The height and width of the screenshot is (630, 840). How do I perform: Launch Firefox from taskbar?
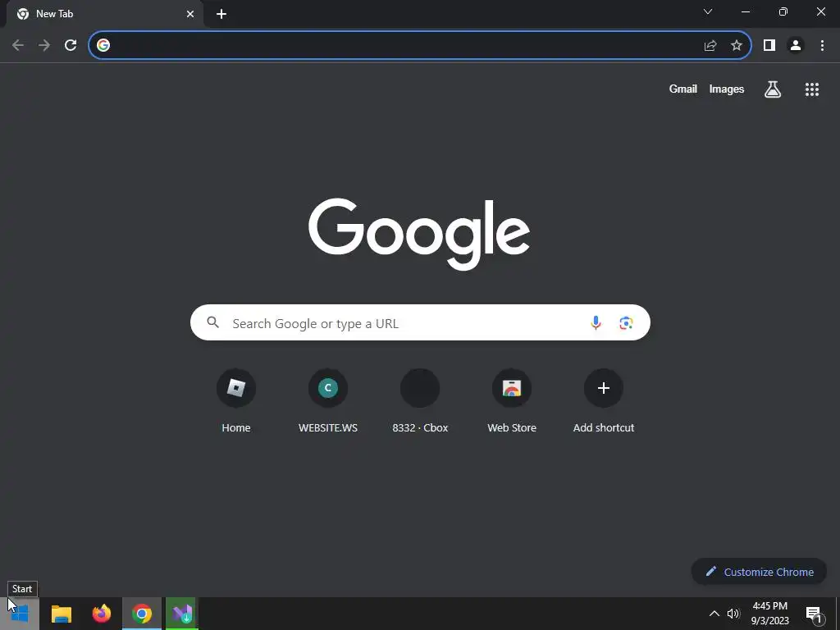pos(101,614)
